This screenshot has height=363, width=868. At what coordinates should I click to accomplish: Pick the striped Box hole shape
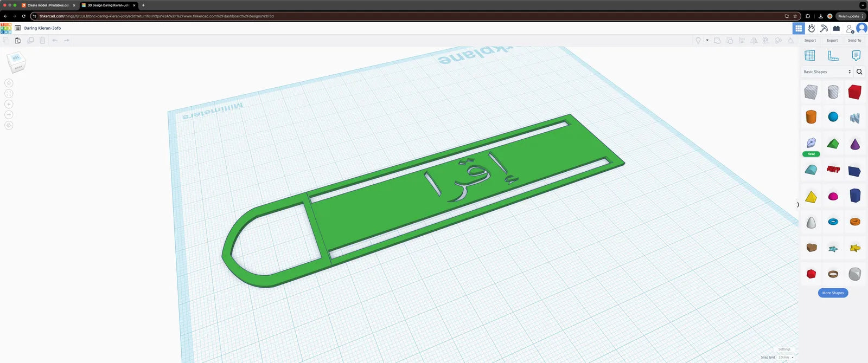pos(811,92)
